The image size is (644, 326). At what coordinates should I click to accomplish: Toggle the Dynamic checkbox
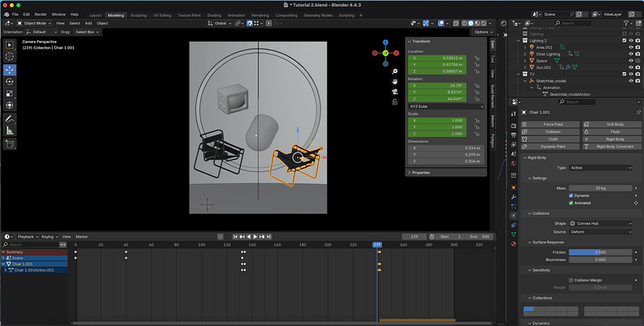pos(571,196)
